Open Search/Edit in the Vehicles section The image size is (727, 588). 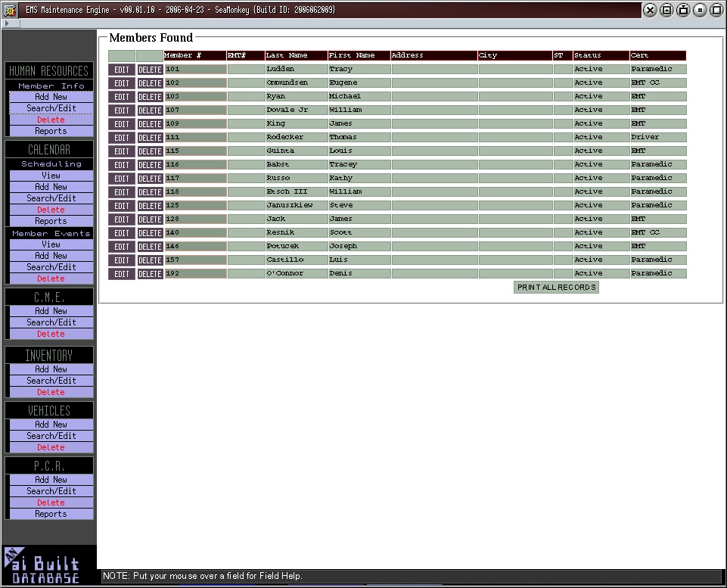pos(51,436)
